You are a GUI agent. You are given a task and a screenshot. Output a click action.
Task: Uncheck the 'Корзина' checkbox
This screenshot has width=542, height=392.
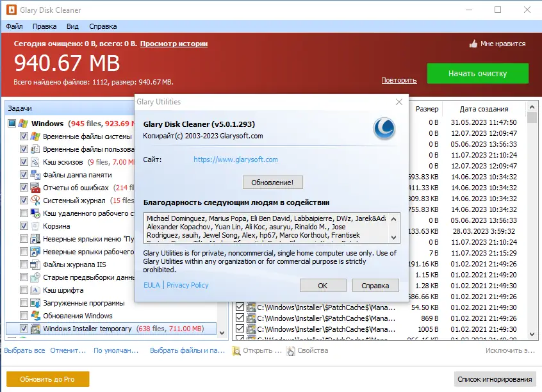[x=24, y=225]
